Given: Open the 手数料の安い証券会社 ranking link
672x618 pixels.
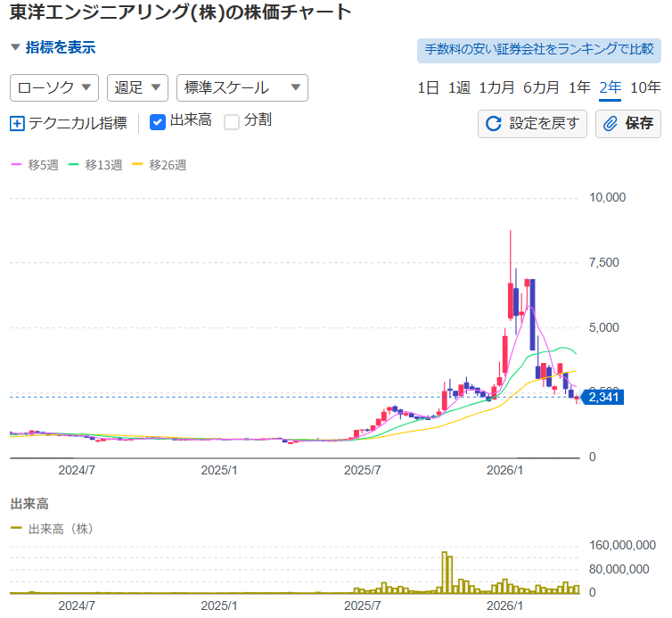Looking at the screenshot, I should [539, 49].
